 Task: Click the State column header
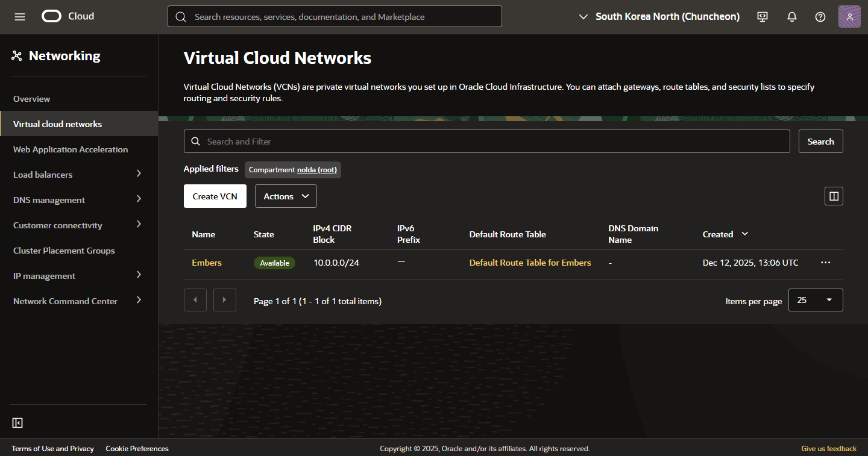tap(264, 234)
